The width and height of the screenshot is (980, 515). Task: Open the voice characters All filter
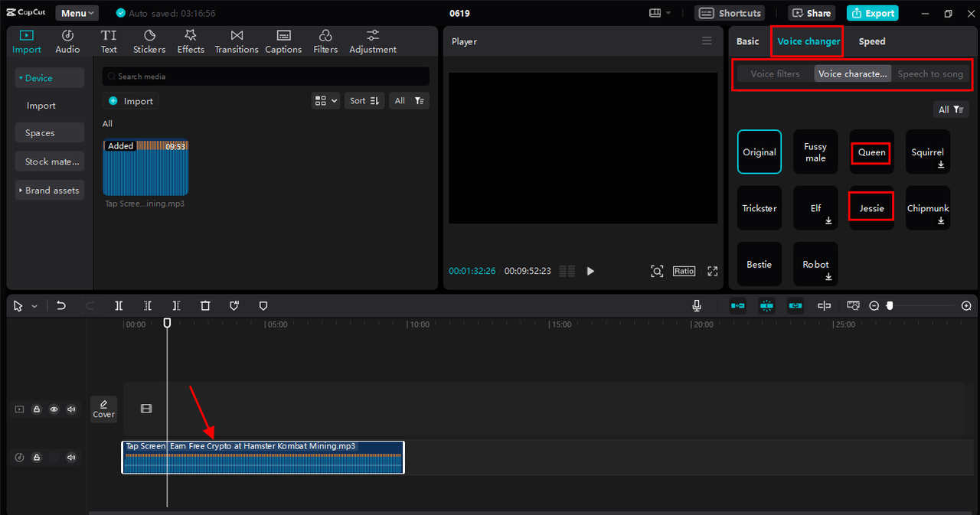pos(951,109)
